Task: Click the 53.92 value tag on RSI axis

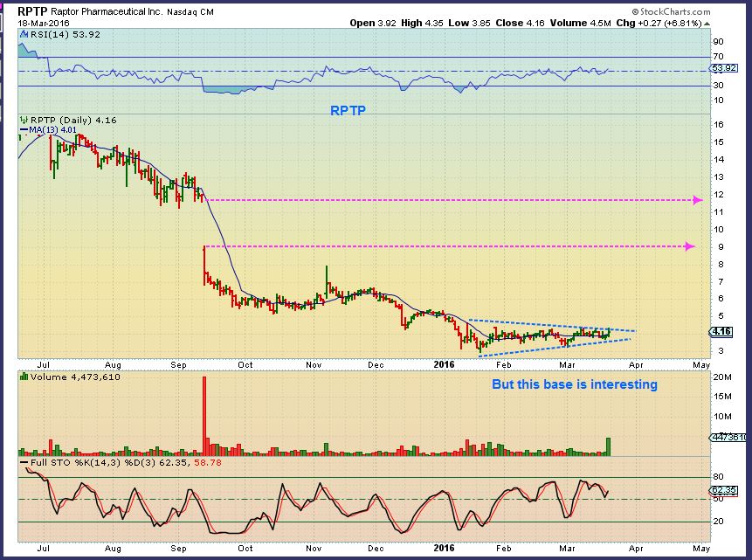Action: pos(724,68)
